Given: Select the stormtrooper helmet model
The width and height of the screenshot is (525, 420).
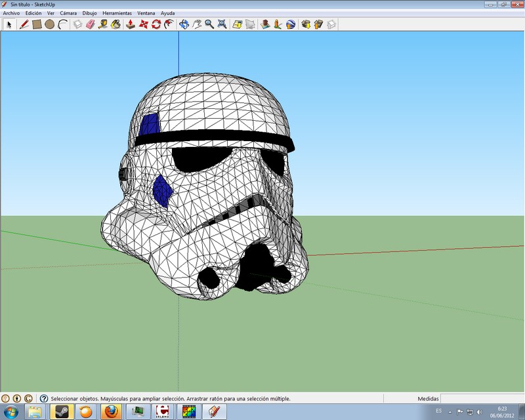Looking at the screenshot, I should tap(204, 186).
